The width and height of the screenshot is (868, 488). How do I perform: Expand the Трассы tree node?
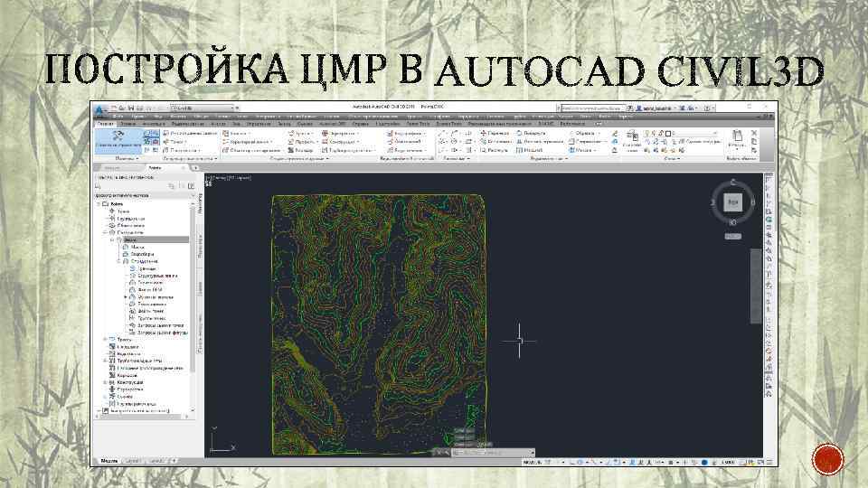[x=104, y=339]
